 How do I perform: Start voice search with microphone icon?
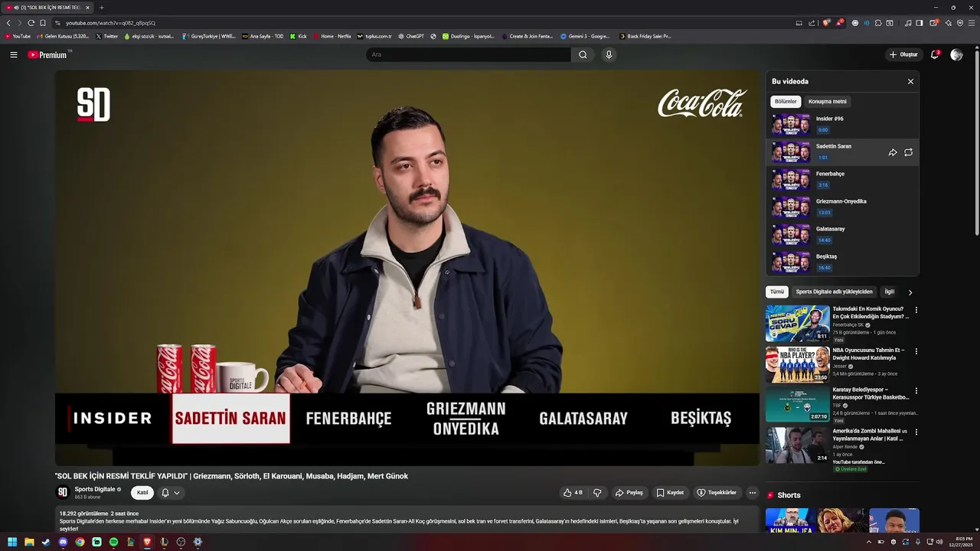point(609,55)
